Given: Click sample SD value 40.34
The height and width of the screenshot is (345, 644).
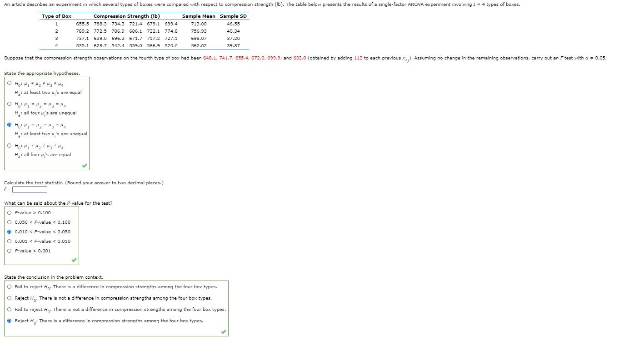Looking at the screenshot, I should pyautogui.click(x=233, y=31).
